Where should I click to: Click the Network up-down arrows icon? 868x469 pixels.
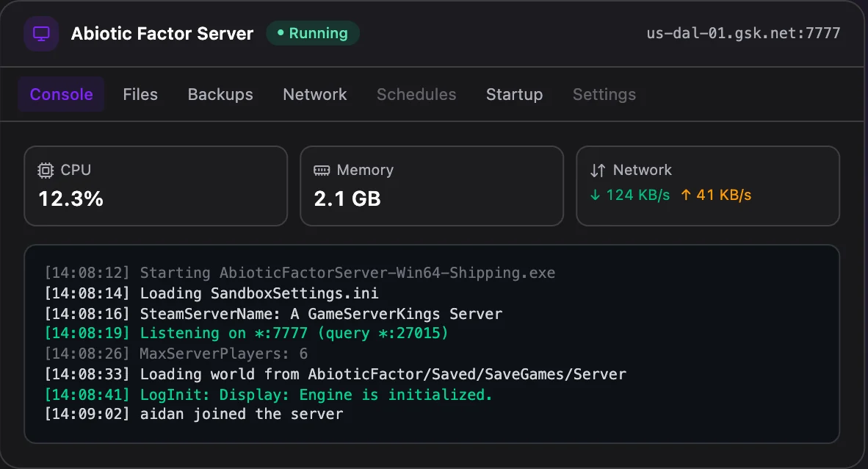(598, 171)
